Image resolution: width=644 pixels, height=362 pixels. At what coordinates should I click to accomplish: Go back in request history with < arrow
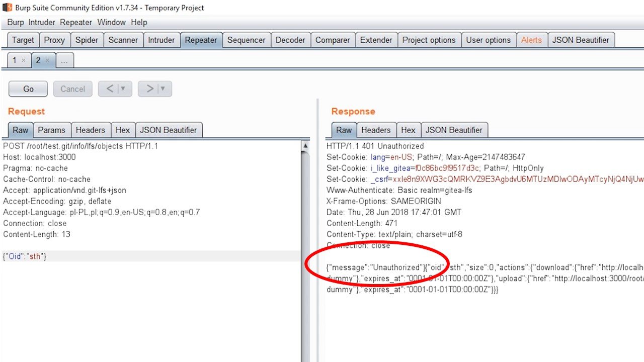[109, 89]
